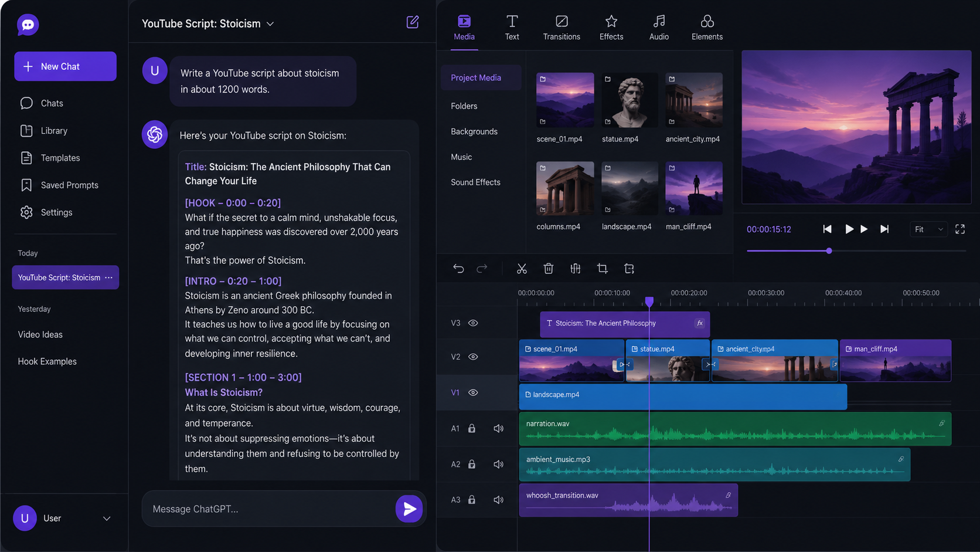Skip to next clip in preview
This screenshot has width=980, height=552.
pyautogui.click(x=884, y=229)
